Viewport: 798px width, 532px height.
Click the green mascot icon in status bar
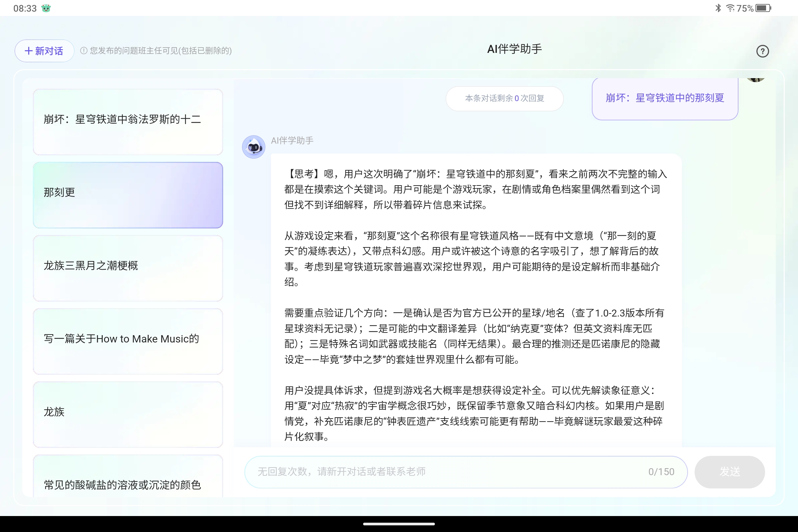[46, 8]
